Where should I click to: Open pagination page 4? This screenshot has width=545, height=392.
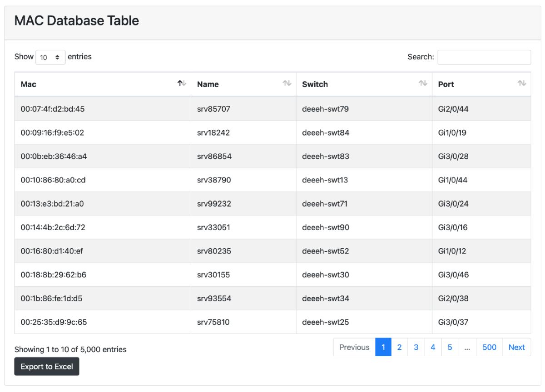point(433,347)
